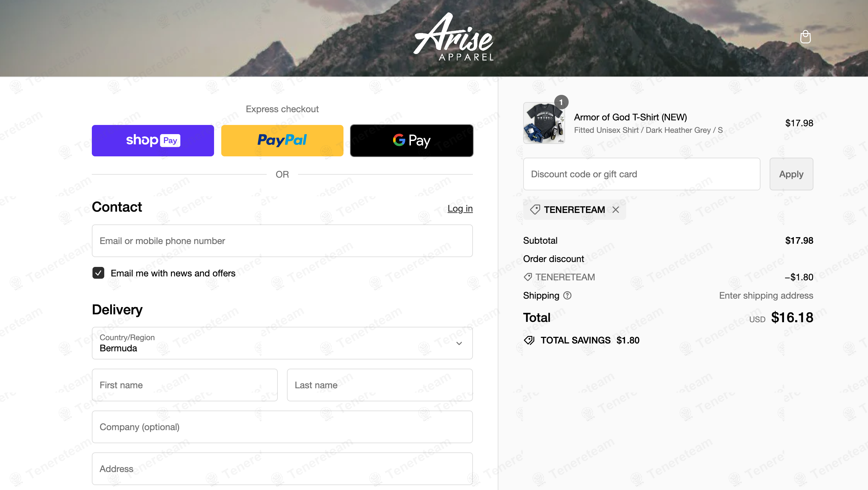Click the shipping help question mark icon
This screenshot has width=868, height=490.
[567, 295]
